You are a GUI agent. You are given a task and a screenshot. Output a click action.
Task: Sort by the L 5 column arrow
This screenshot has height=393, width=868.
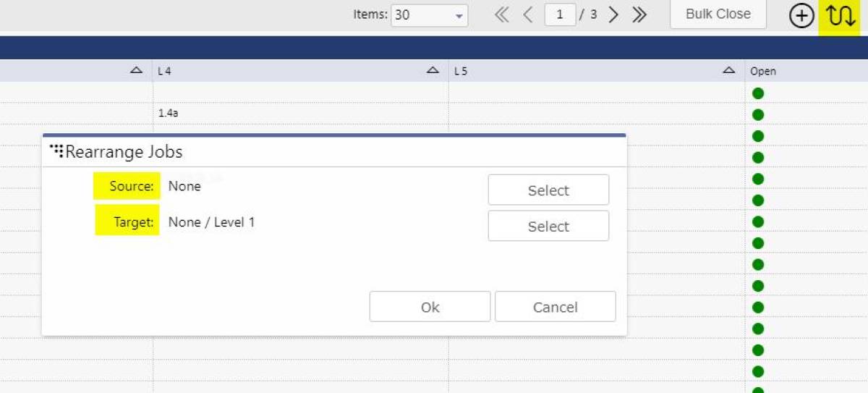tap(728, 70)
